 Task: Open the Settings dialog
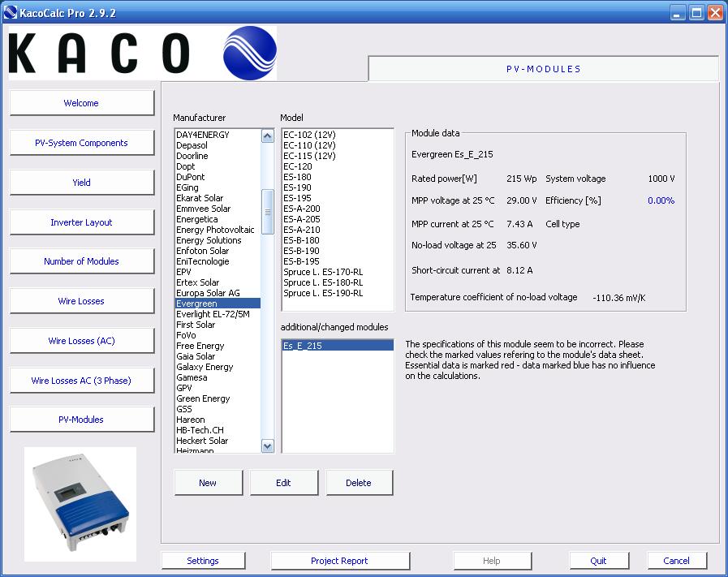pyautogui.click(x=203, y=561)
